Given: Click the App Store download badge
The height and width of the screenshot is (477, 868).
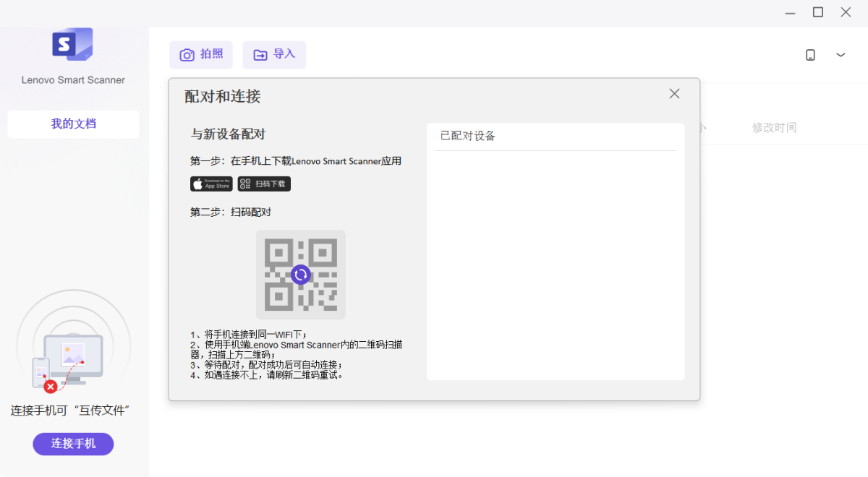Looking at the screenshot, I should pos(211,184).
